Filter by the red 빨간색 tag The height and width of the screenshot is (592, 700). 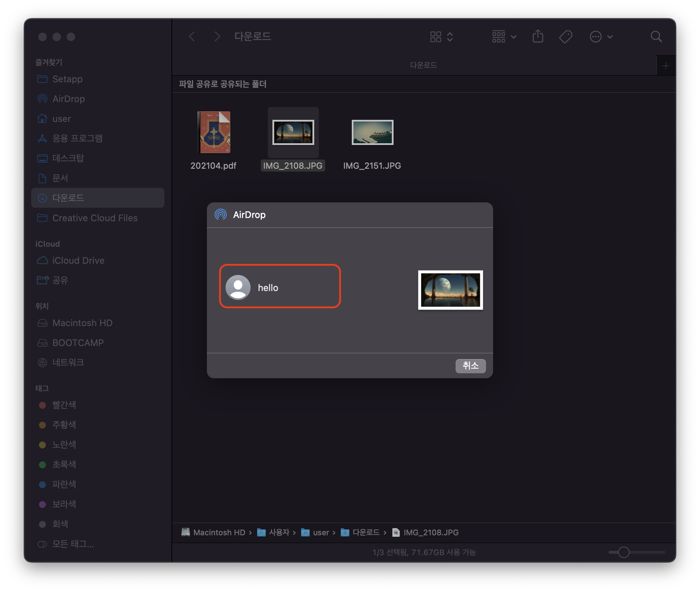[x=64, y=405]
